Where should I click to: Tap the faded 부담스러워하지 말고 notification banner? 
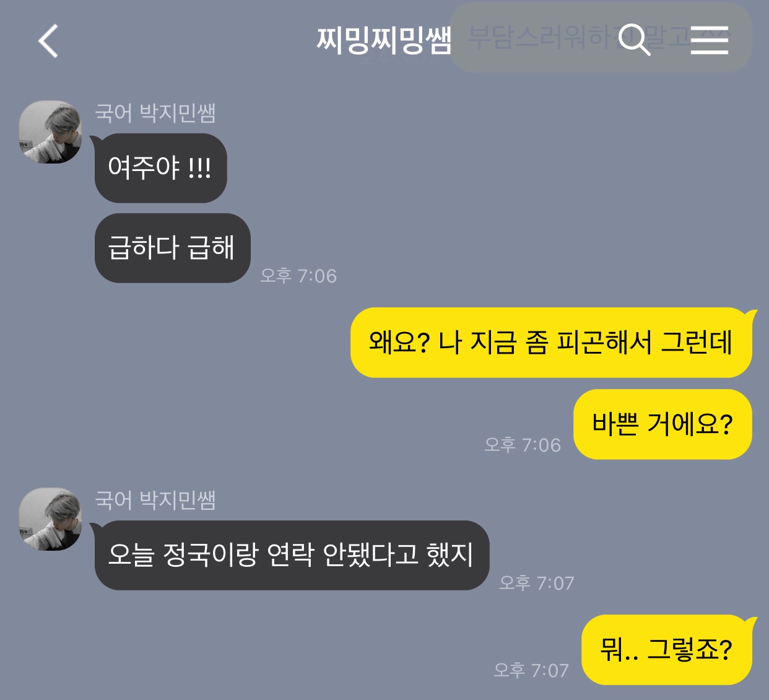click(601, 37)
